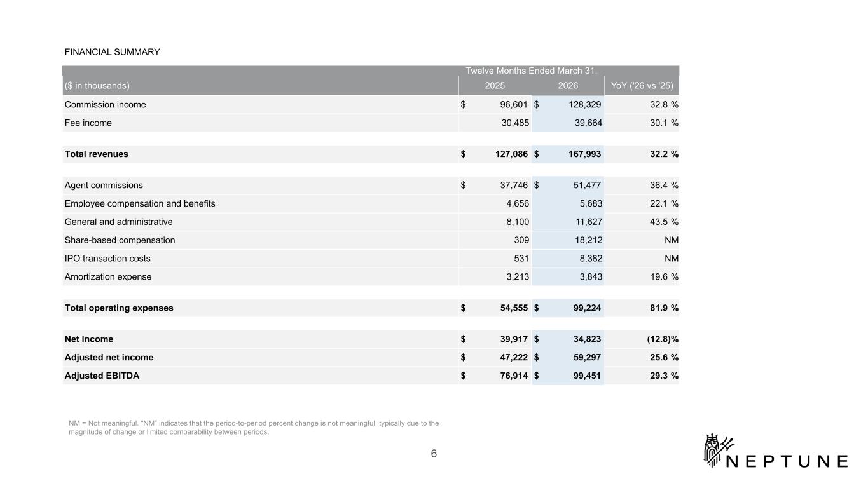The image size is (868, 488).
Task: Select Share-based compensation value 309
Action: click(x=520, y=241)
